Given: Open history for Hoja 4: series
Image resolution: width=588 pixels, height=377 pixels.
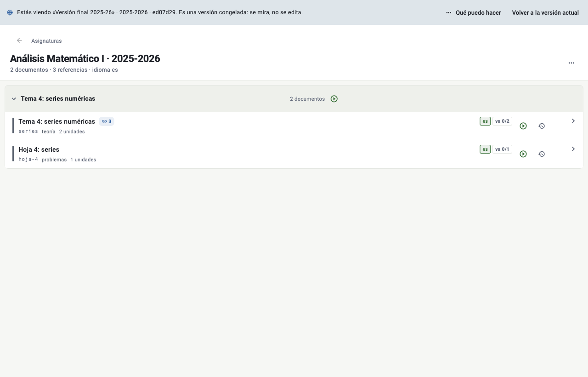Looking at the screenshot, I should (542, 154).
